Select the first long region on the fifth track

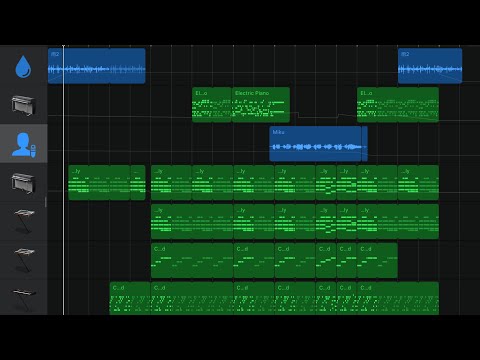(192, 221)
